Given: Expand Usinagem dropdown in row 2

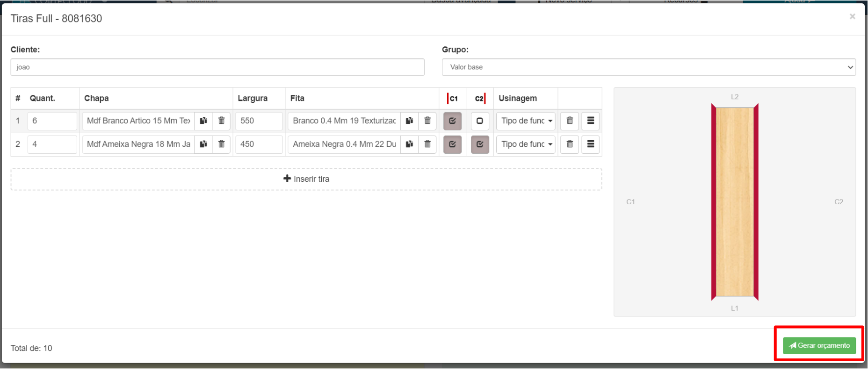Looking at the screenshot, I should coord(526,144).
